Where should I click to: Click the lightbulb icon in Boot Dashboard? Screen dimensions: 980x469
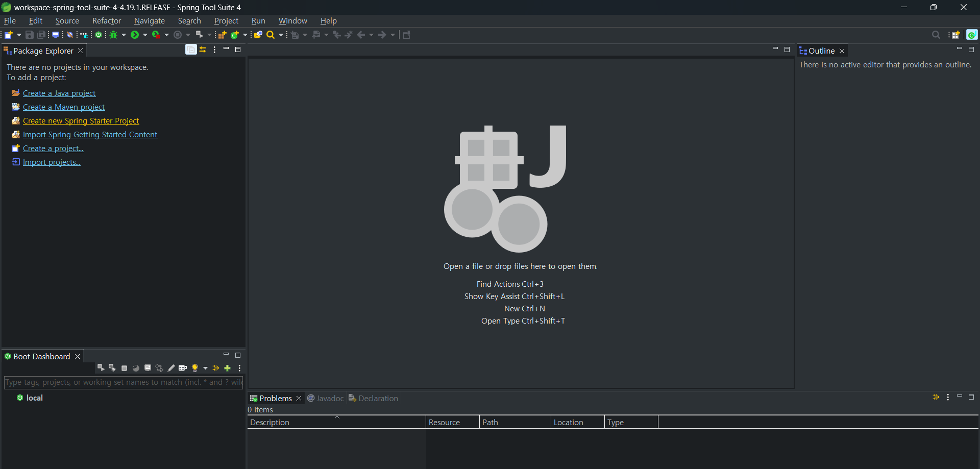[x=194, y=368]
